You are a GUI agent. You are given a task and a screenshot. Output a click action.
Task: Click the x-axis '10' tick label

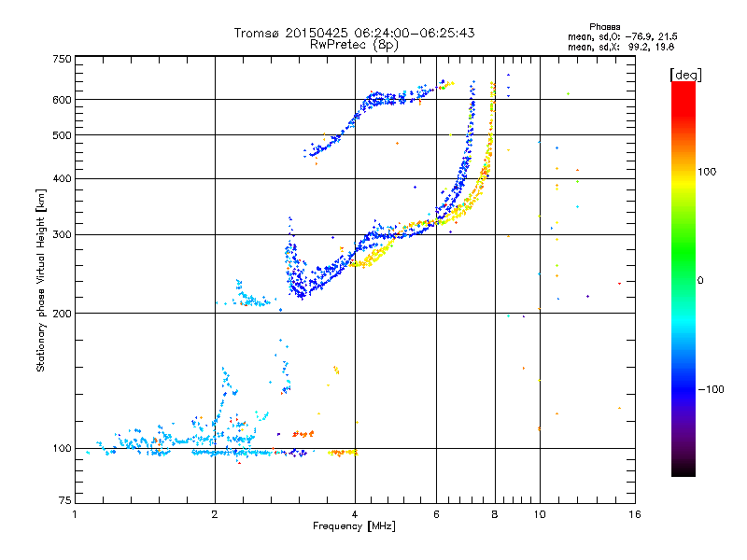coord(540,514)
